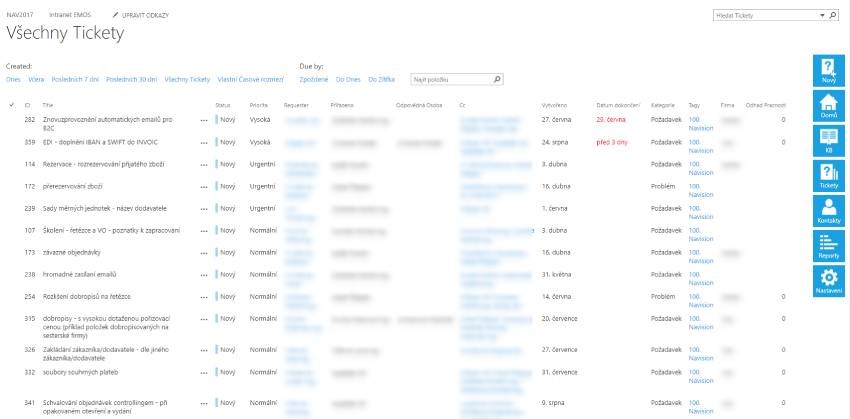Screen dimensions: 850x419
Task: Sort by Kategorie column header
Action: [662, 105]
